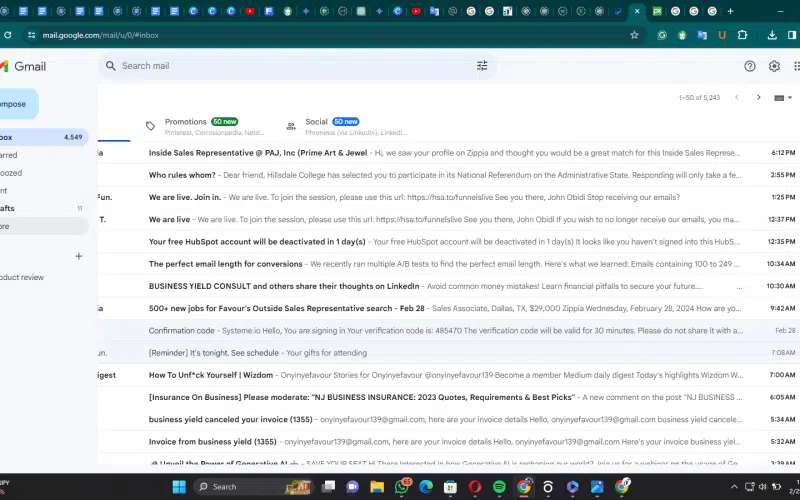The height and width of the screenshot is (500, 800).
Task: Open Gmail search options filter icon
Action: pyautogui.click(x=482, y=66)
